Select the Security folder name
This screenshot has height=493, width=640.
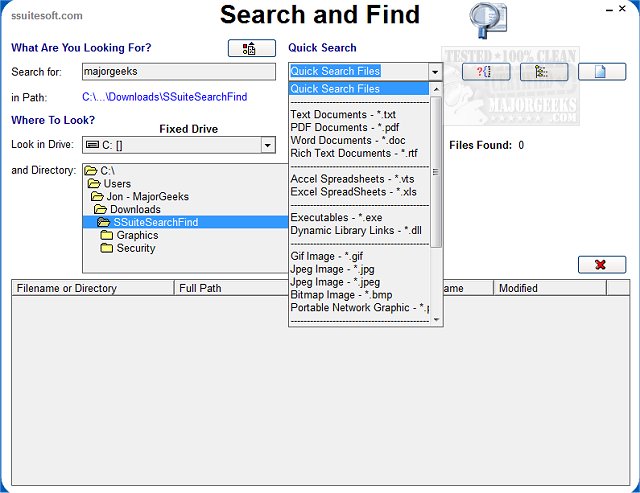tap(136, 248)
